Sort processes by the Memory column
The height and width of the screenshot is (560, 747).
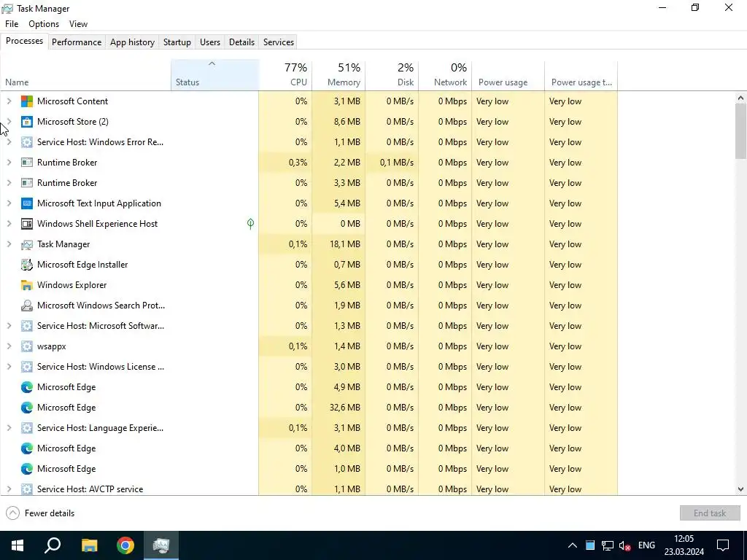coord(338,75)
